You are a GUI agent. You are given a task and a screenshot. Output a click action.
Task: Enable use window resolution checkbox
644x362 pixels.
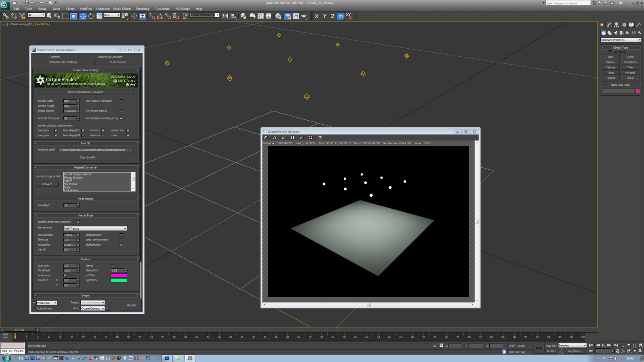click(121, 101)
